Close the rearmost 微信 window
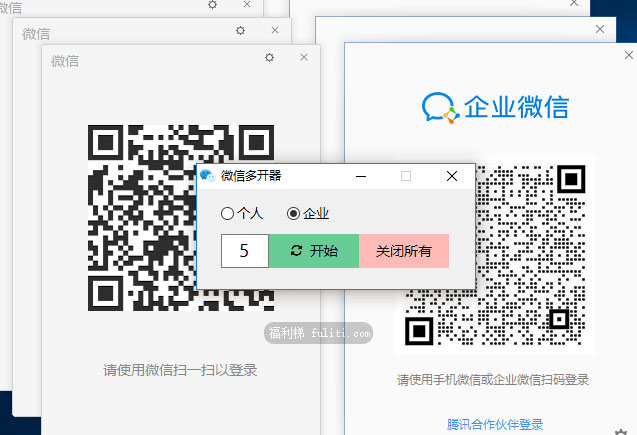Image resolution: width=637 pixels, height=435 pixels. (x=247, y=4)
